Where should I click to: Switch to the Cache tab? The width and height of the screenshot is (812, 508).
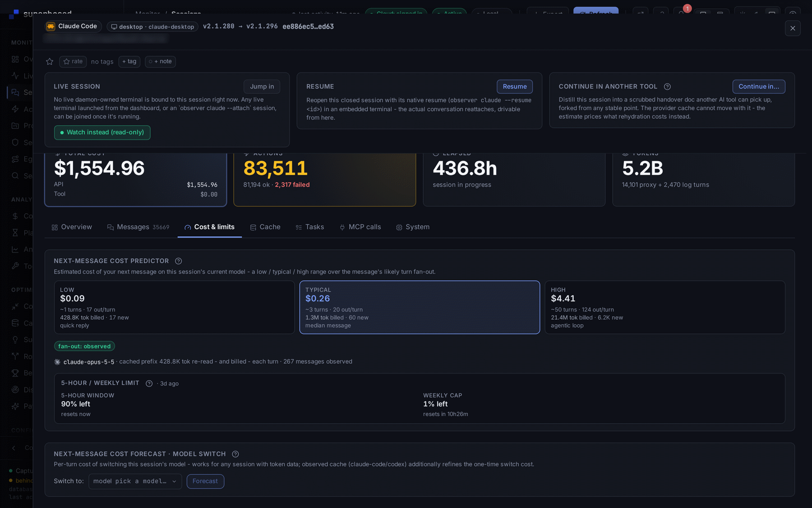click(x=266, y=227)
